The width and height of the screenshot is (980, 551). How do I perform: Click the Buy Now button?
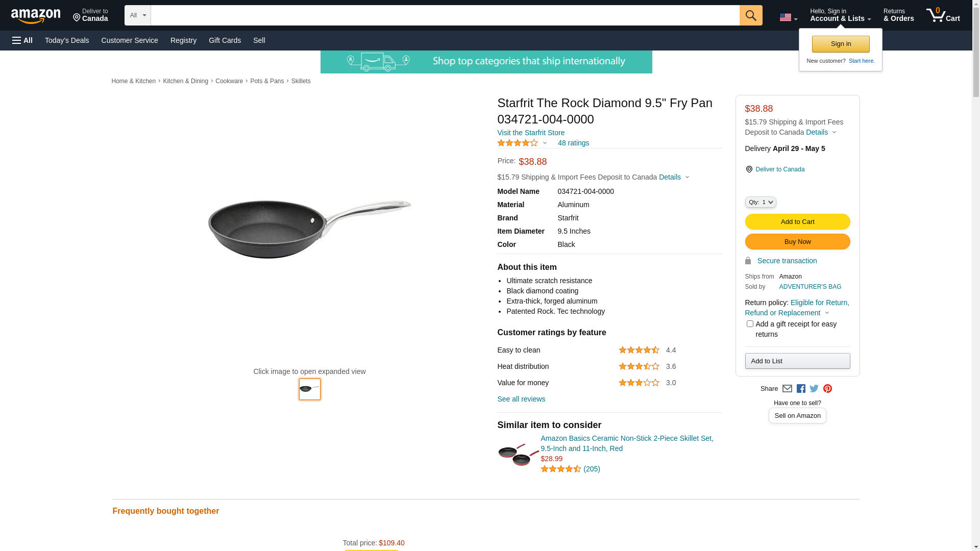(x=797, y=242)
